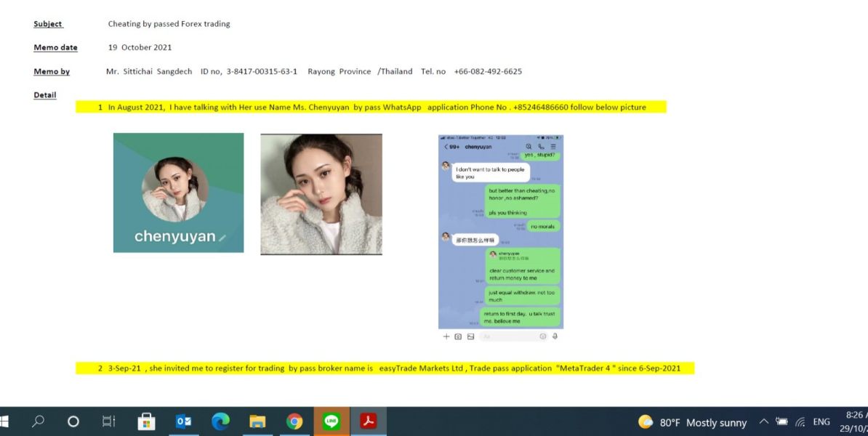The width and height of the screenshot is (868, 436).
Task: Launch Google Chrome from the taskbar
Action: pos(294,421)
